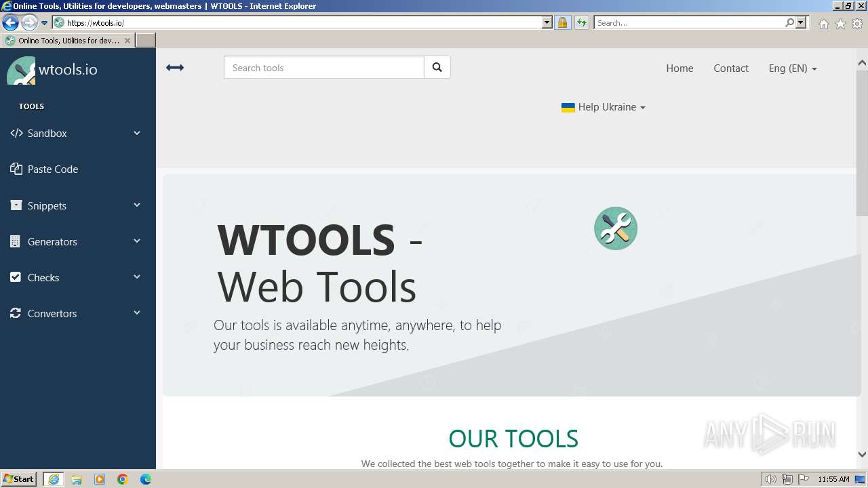Click the Sandbox code icon
Viewport: 868px width, 488px height.
16,133
